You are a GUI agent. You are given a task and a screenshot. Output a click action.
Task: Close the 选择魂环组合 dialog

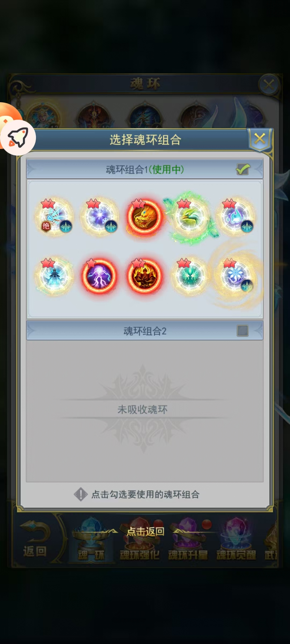pyautogui.click(x=260, y=139)
